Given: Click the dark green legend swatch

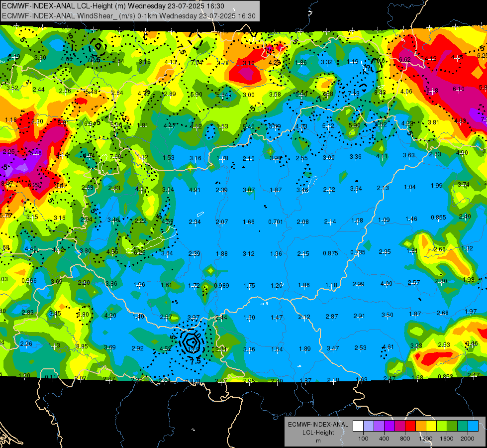Looking at the screenshot, I should tap(452, 426).
